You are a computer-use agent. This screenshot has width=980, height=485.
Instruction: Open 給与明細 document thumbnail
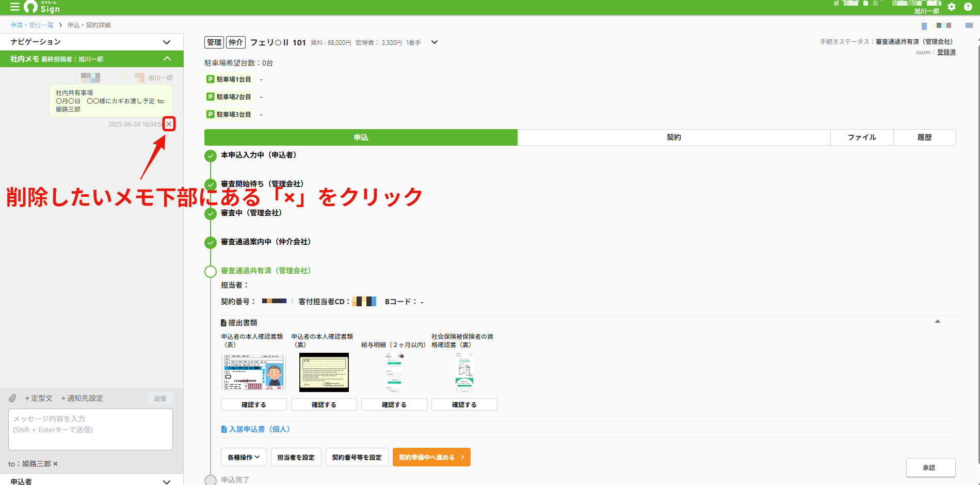click(394, 372)
